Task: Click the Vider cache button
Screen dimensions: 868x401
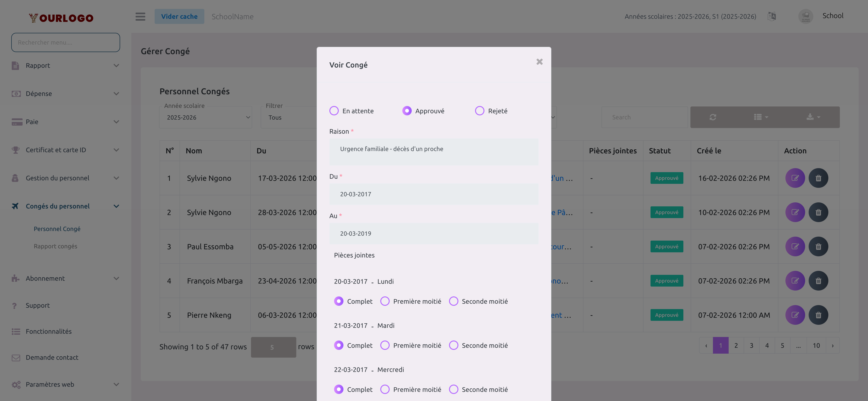Action: tap(179, 16)
